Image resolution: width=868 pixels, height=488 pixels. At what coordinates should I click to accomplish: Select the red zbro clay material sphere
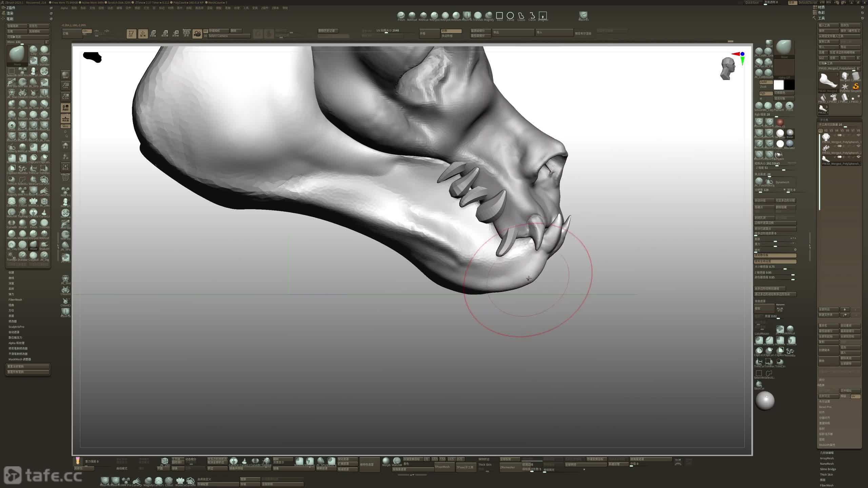click(x=780, y=122)
